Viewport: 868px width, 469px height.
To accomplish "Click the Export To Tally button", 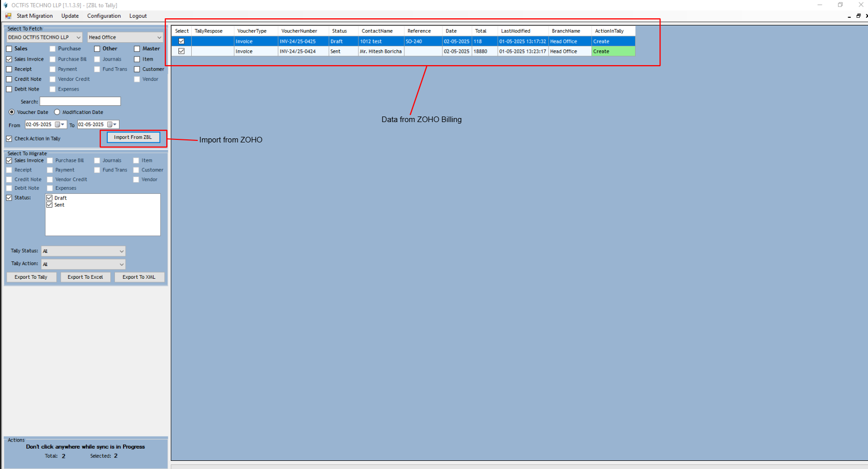I will click(31, 277).
